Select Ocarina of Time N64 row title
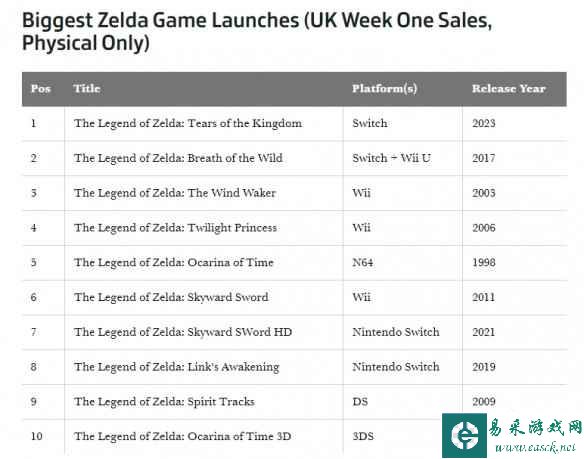Screen dimensions: 584x459 pos(174,262)
